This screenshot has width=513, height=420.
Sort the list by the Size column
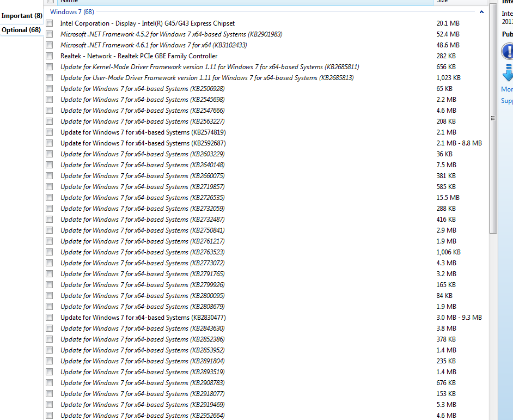tap(442, 2)
